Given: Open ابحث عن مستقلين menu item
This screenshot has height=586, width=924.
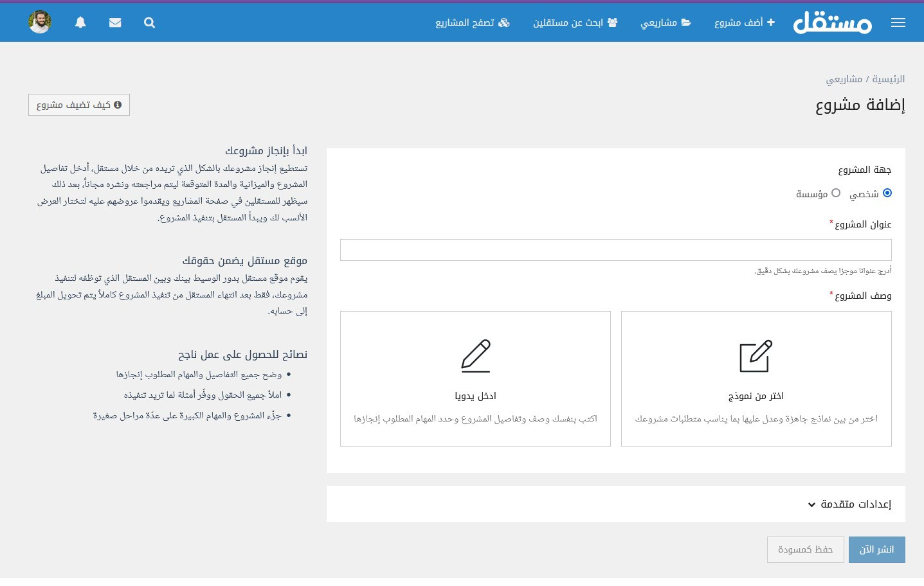Looking at the screenshot, I should click(575, 22).
